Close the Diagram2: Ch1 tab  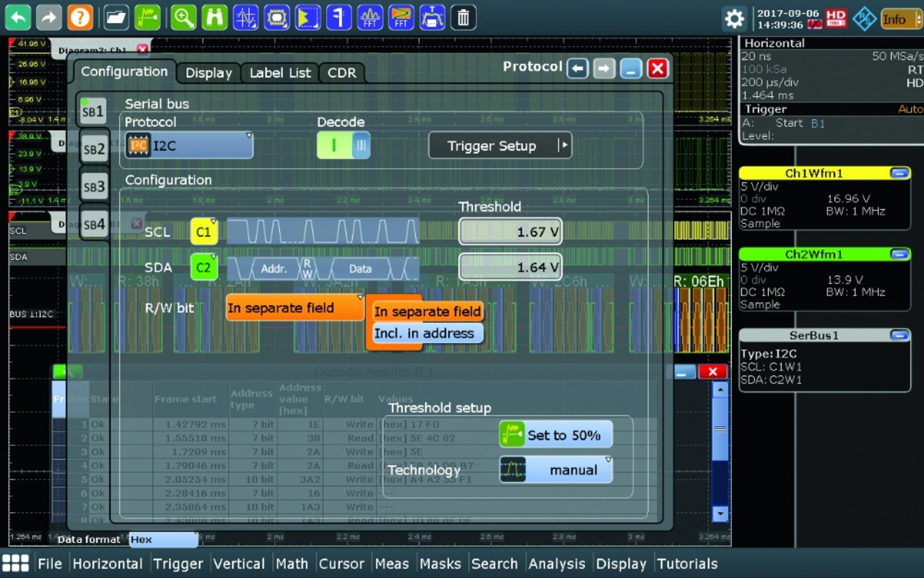[x=142, y=50]
